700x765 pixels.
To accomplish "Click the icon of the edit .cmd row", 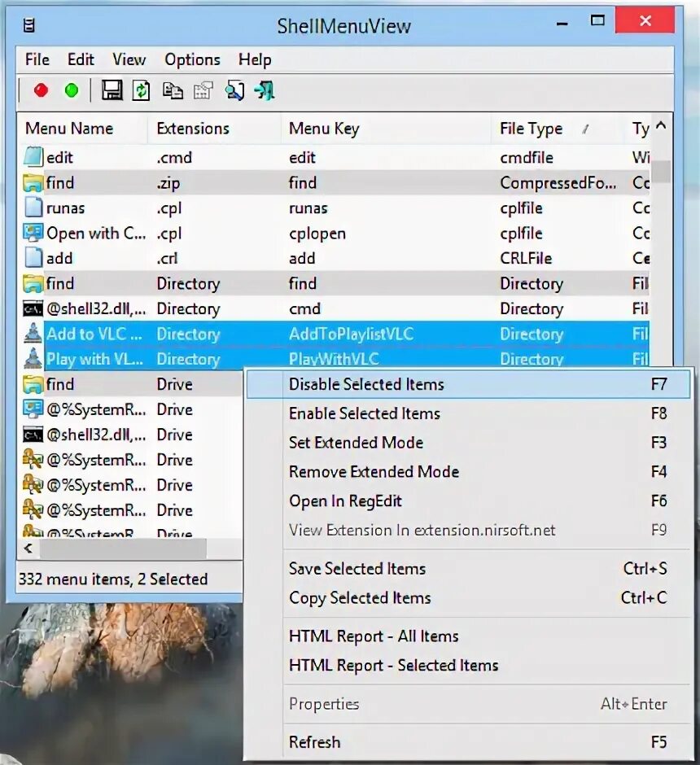I will tap(33, 157).
